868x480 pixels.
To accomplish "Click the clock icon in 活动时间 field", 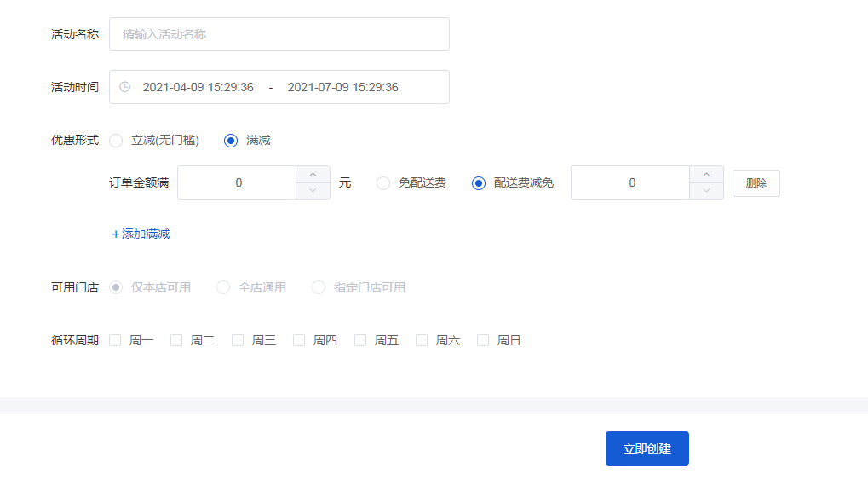I will point(125,87).
